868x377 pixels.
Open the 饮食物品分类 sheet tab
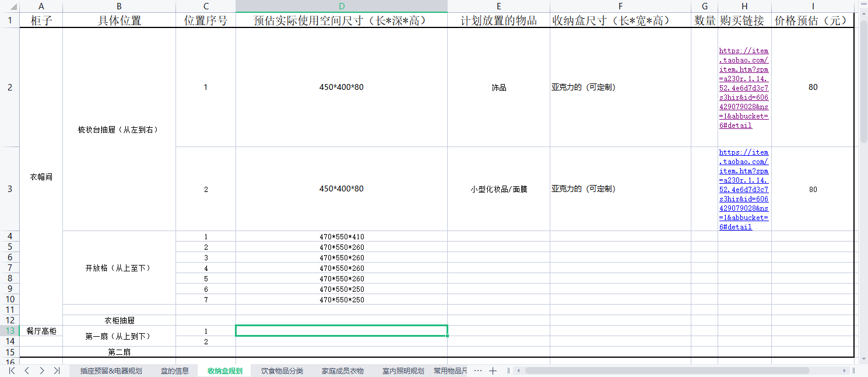pos(282,371)
